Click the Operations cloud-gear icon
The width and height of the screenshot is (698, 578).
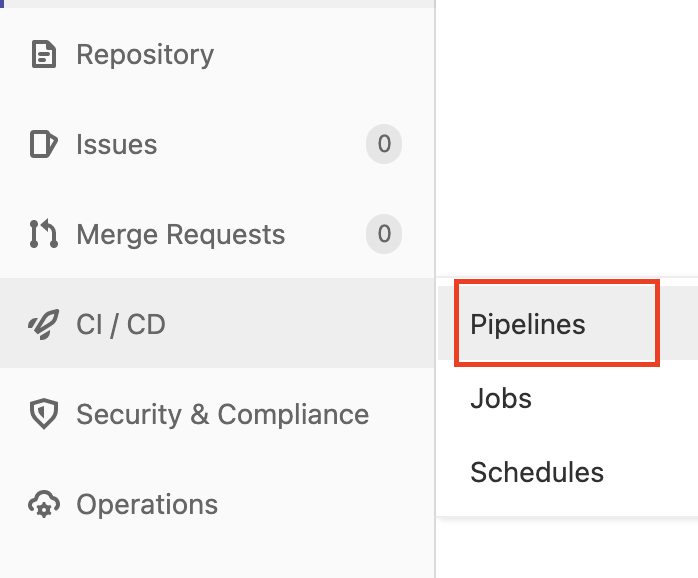pyautogui.click(x=43, y=505)
